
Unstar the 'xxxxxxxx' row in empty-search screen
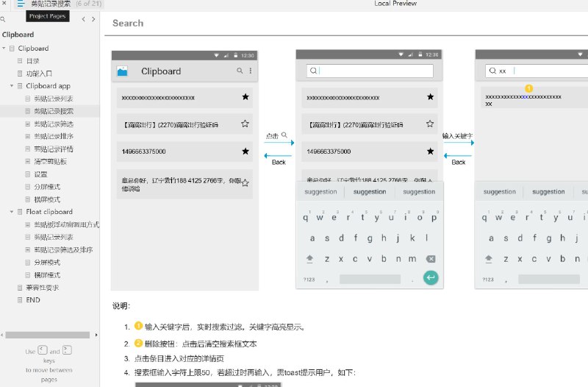coord(430,97)
